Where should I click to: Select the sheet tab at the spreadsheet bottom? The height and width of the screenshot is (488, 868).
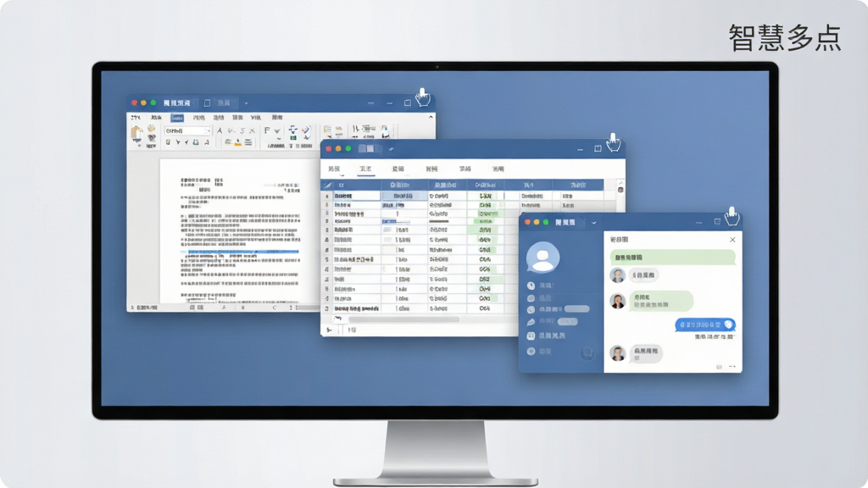click(x=352, y=330)
